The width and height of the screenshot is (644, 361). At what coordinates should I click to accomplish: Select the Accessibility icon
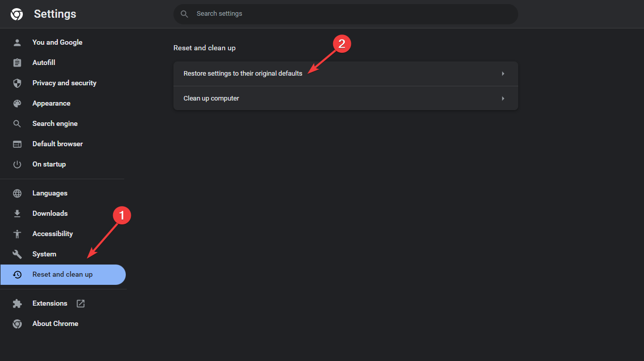17,234
